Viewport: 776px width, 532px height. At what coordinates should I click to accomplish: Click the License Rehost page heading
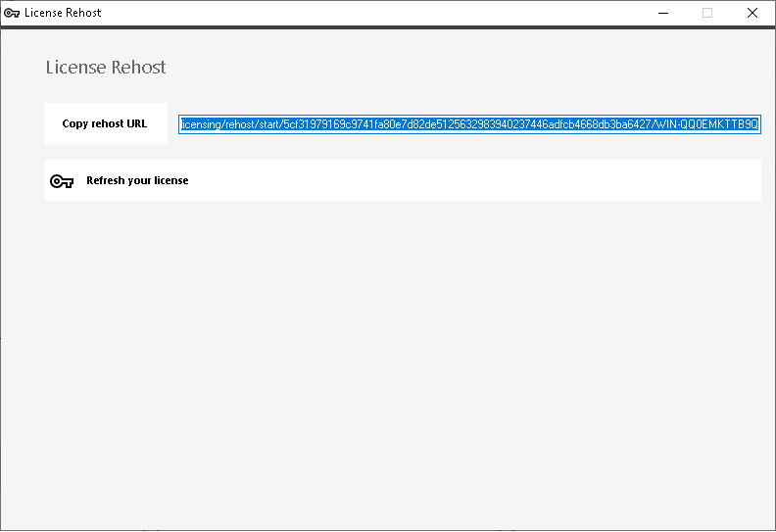106,68
